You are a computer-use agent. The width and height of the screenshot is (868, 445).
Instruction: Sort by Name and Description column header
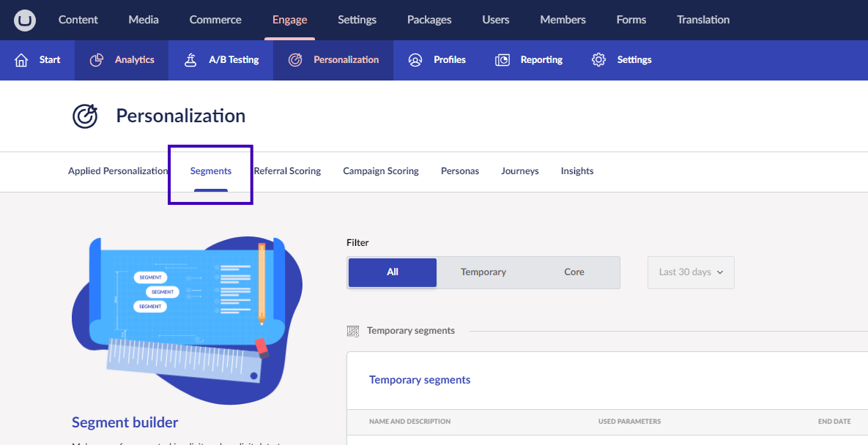pos(409,422)
